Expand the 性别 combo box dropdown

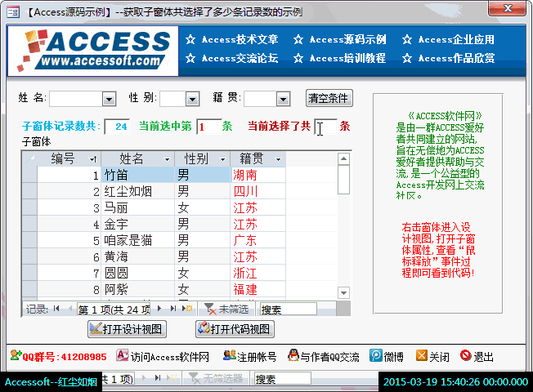[x=192, y=99]
